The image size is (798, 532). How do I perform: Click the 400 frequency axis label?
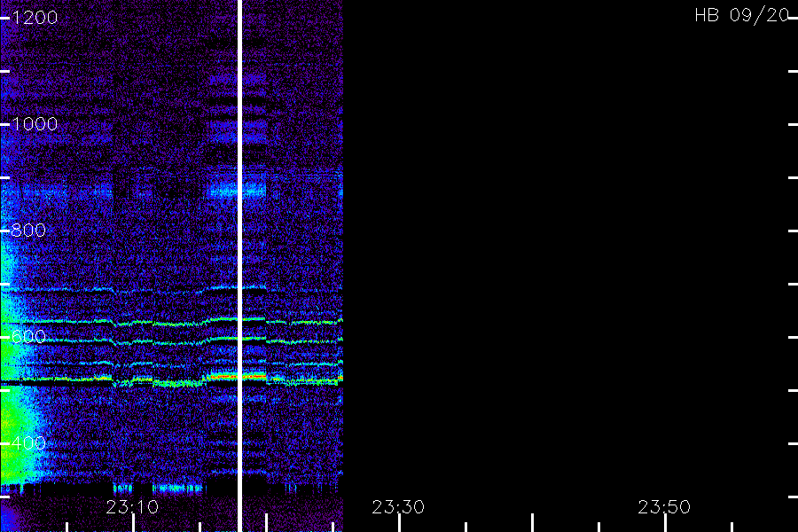28,443
